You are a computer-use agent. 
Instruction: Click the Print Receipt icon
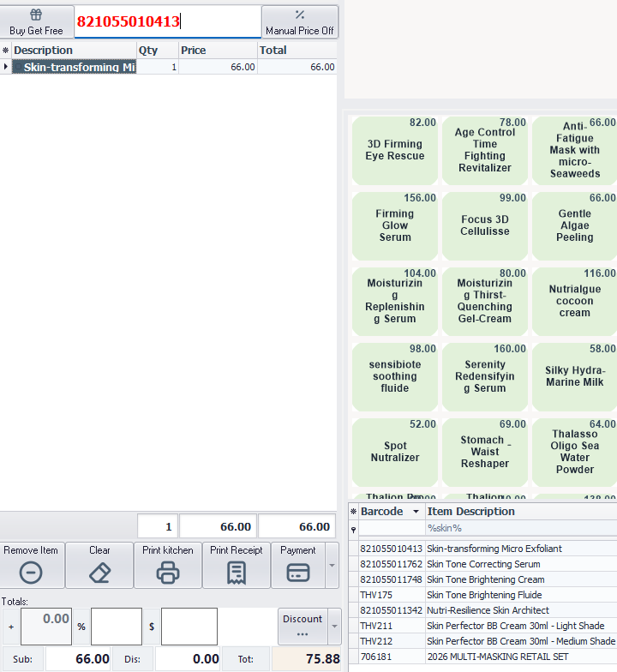(x=237, y=573)
